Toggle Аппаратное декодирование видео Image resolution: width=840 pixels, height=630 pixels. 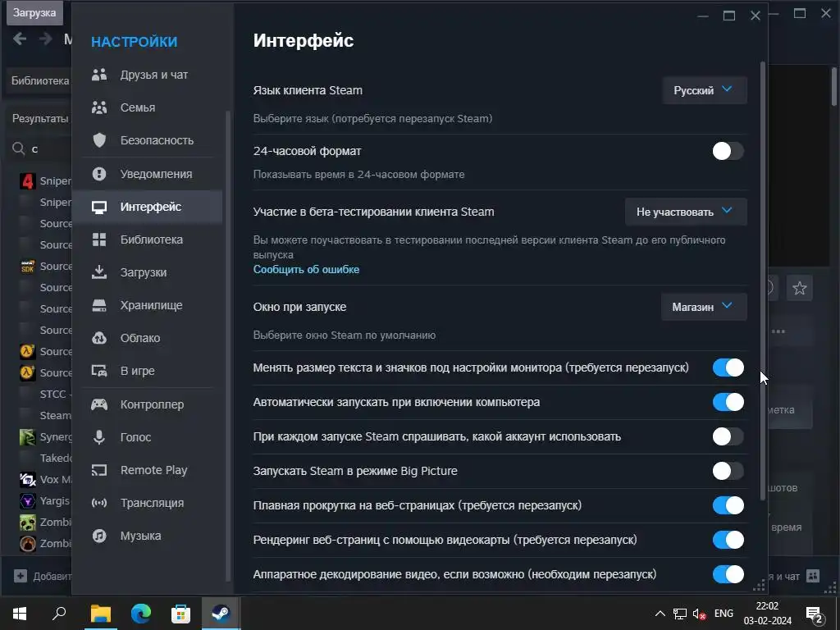tap(728, 574)
